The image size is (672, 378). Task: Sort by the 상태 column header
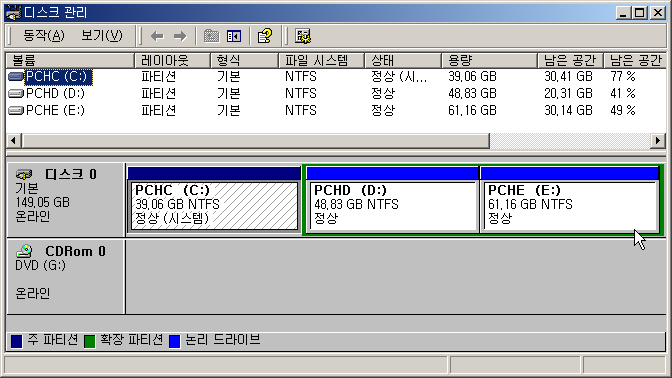(403, 60)
